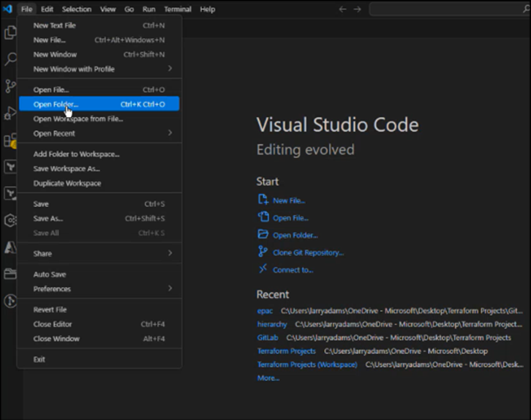Open recent folder GitLab

pos(268,338)
